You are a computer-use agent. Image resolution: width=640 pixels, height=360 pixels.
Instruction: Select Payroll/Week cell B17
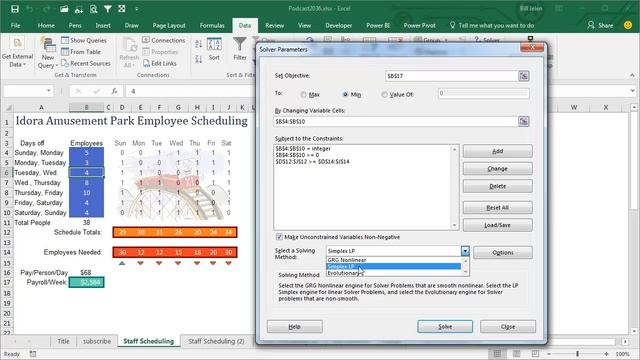coord(87,282)
